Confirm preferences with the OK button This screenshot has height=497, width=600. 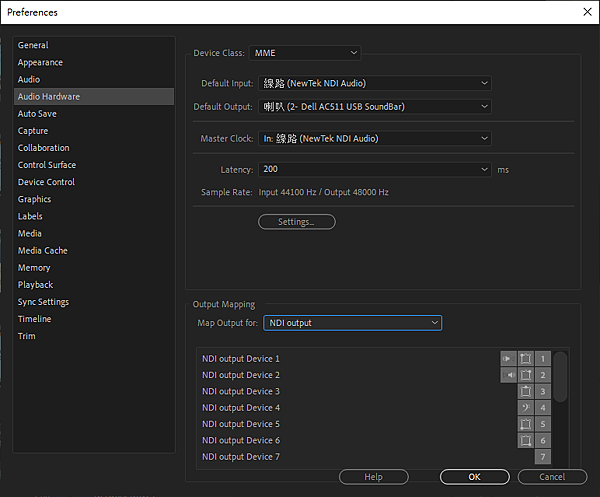pyautogui.click(x=474, y=477)
